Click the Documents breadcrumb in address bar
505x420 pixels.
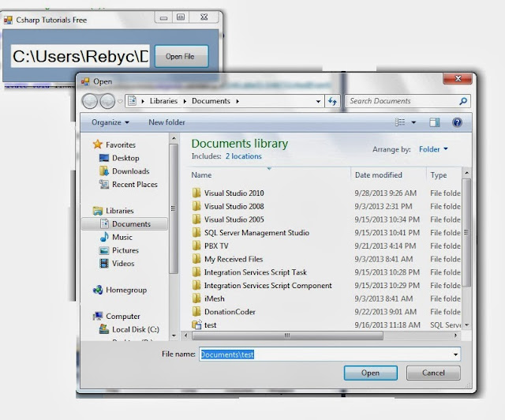tap(211, 101)
